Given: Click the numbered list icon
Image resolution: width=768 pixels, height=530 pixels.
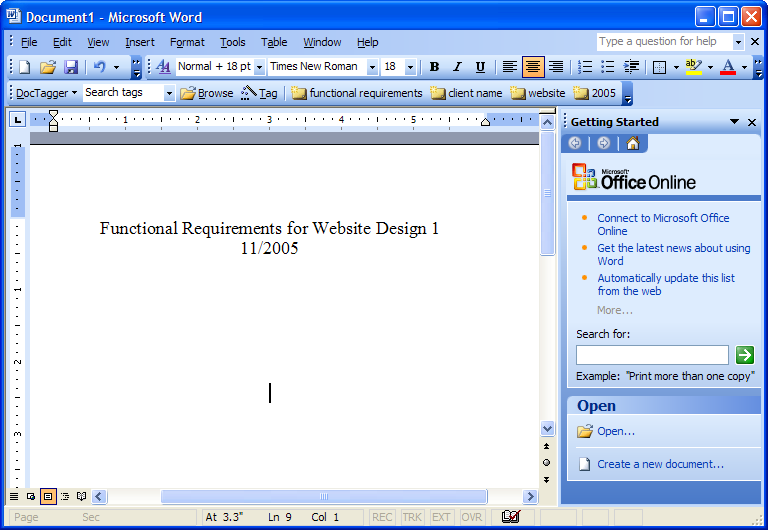Looking at the screenshot, I should pyautogui.click(x=585, y=67).
